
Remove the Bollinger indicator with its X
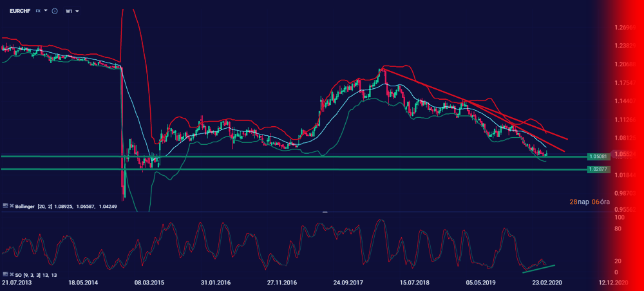click(x=11, y=205)
